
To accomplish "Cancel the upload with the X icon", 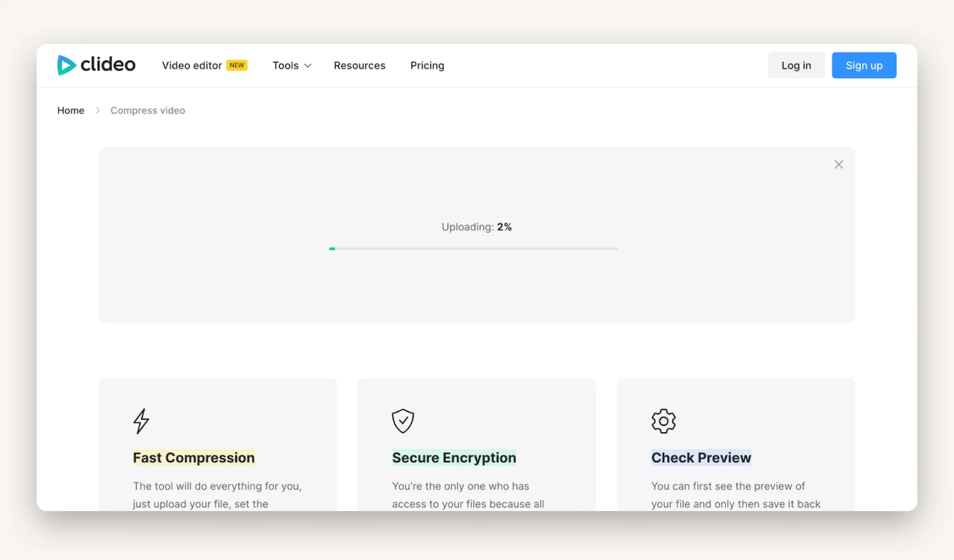I will click(x=838, y=164).
